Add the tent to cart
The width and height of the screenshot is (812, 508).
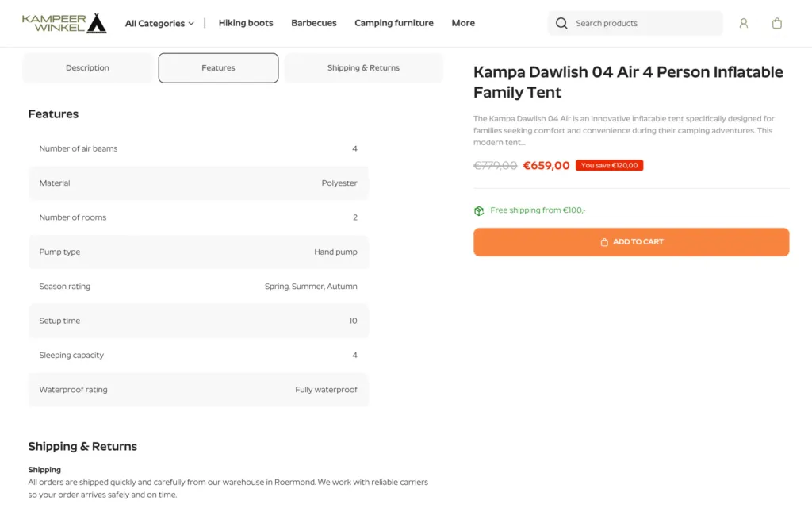coord(631,242)
